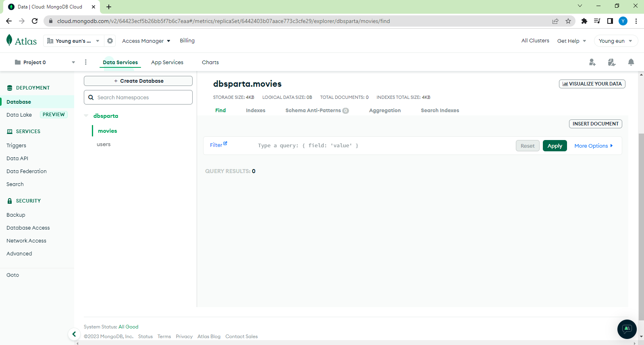The height and width of the screenshot is (345, 644).
Task: Open the Filter documentation link
Action: coord(218,144)
